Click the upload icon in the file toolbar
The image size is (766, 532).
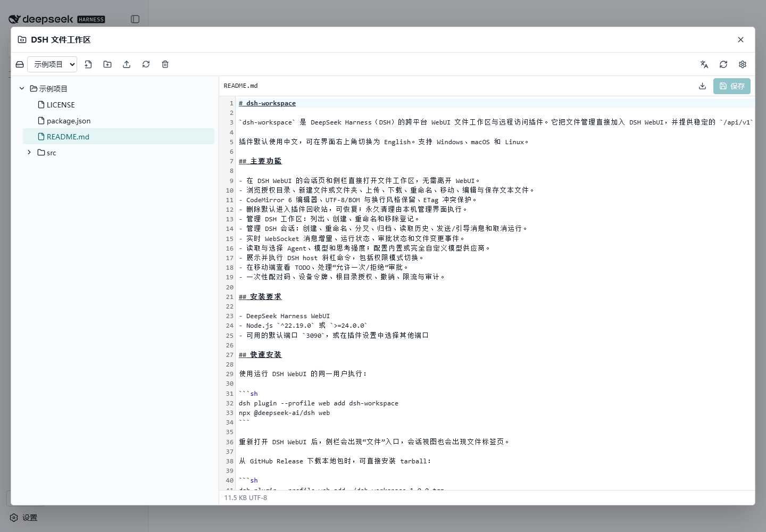click(127, 64)
